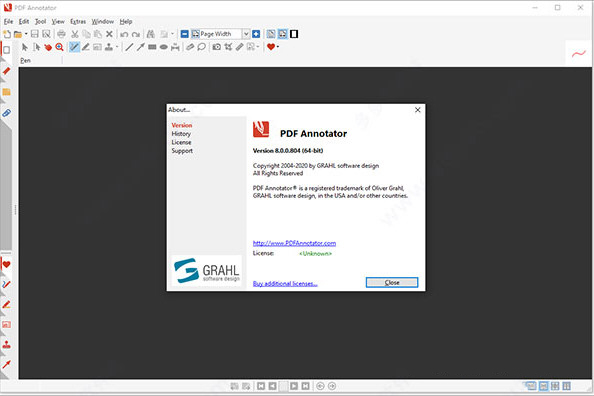594x396 pixels.
Task: Go to last page button in status bar
Action: (x=305, y=386)
